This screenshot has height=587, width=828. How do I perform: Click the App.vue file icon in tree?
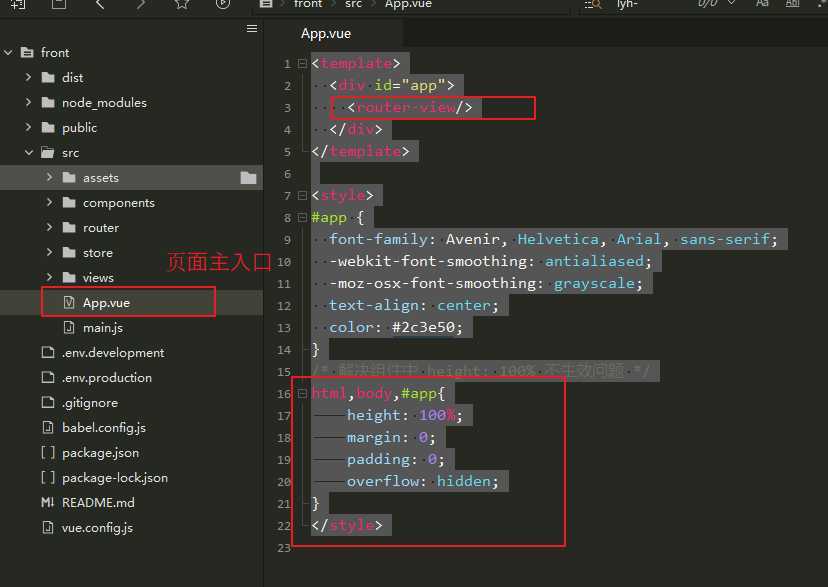pos(69,302)
